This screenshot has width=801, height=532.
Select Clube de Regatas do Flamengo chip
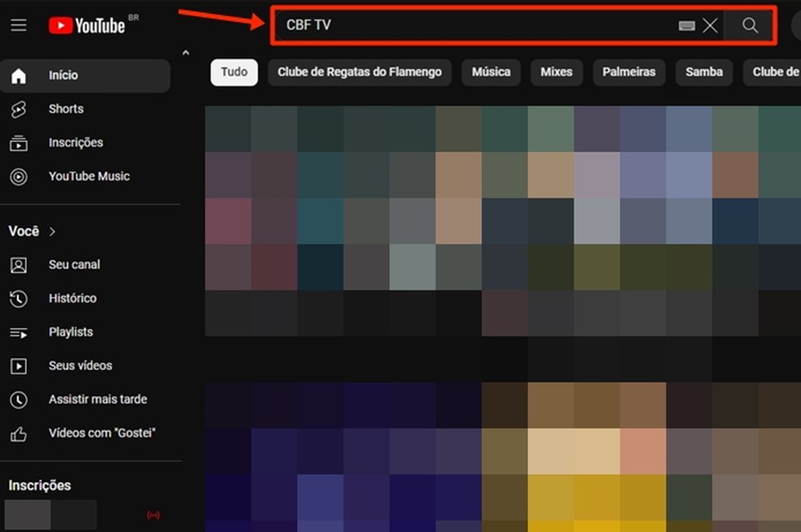(360, 72)
